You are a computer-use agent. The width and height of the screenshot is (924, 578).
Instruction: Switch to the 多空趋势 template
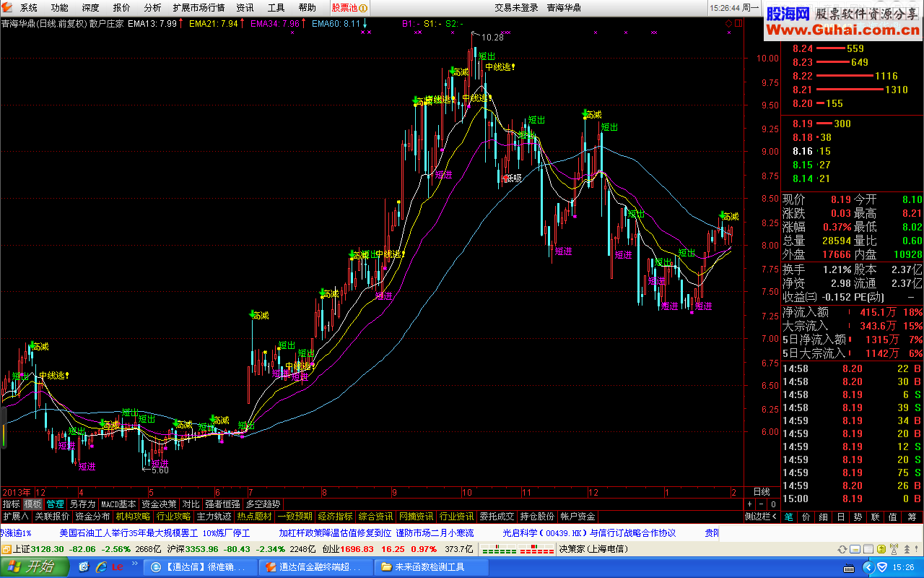coord(263,504)
